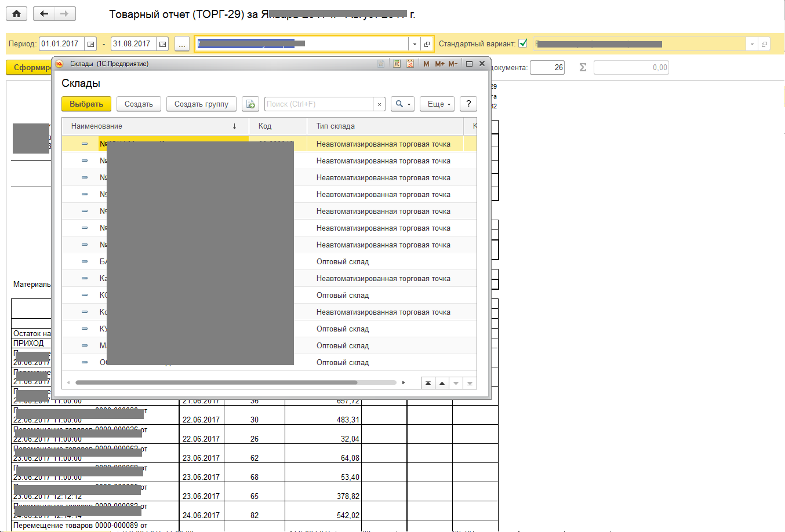The image size is (785, 532).
Task: Click the sum value field 0,00
Action: click(x=631, y=67)
